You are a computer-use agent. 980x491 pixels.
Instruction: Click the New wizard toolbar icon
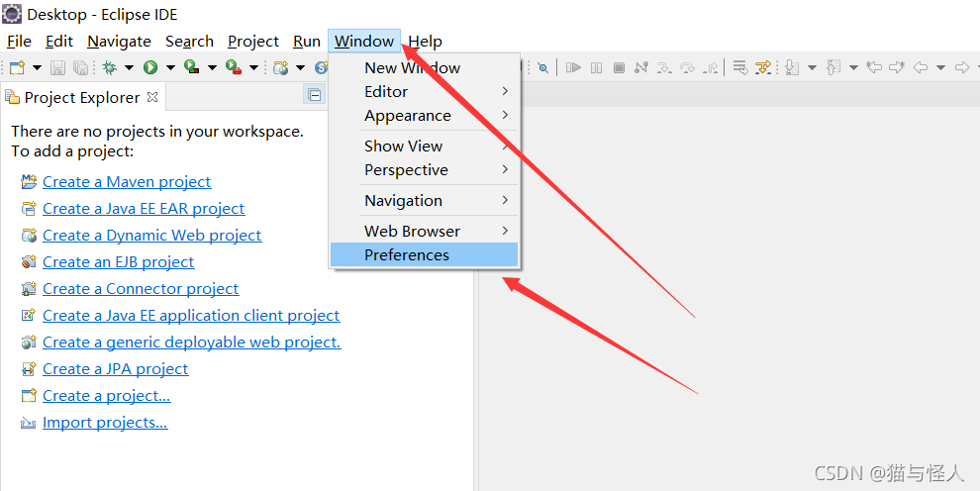point(18,67)
